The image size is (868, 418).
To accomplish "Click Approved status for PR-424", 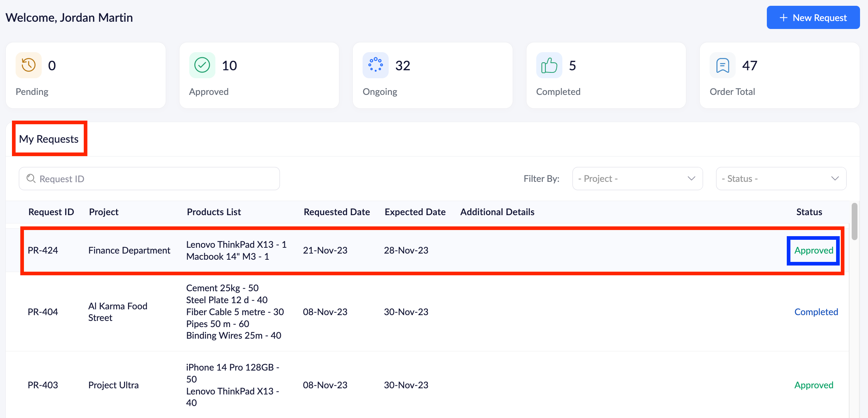I will point(814,250).
